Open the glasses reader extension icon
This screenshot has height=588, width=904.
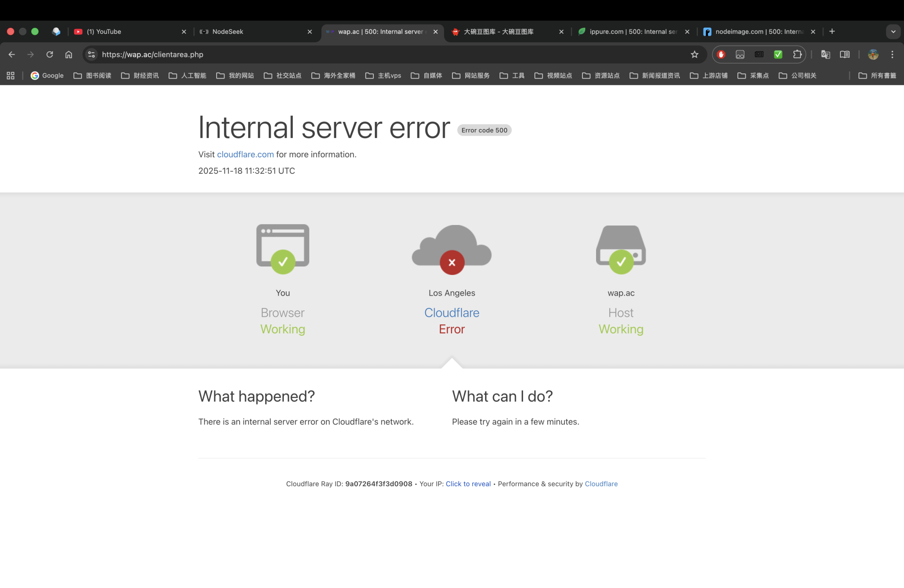coord(740,55)
